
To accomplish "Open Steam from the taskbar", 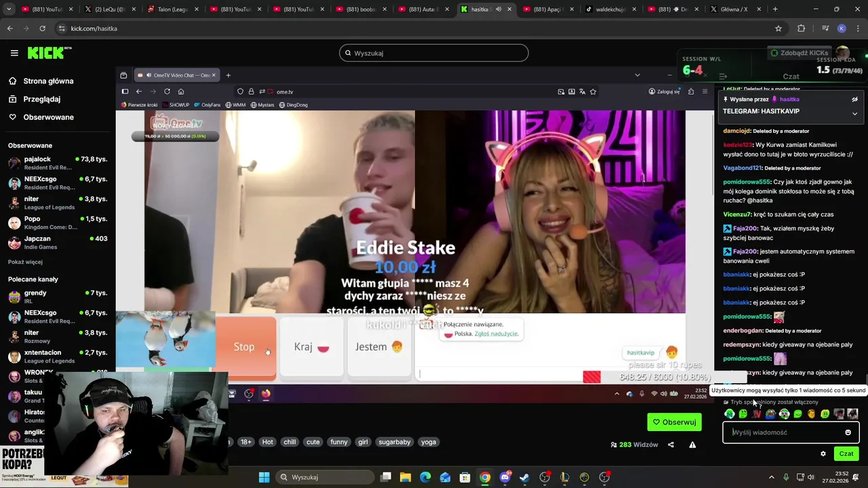I will tap(524, 477).
